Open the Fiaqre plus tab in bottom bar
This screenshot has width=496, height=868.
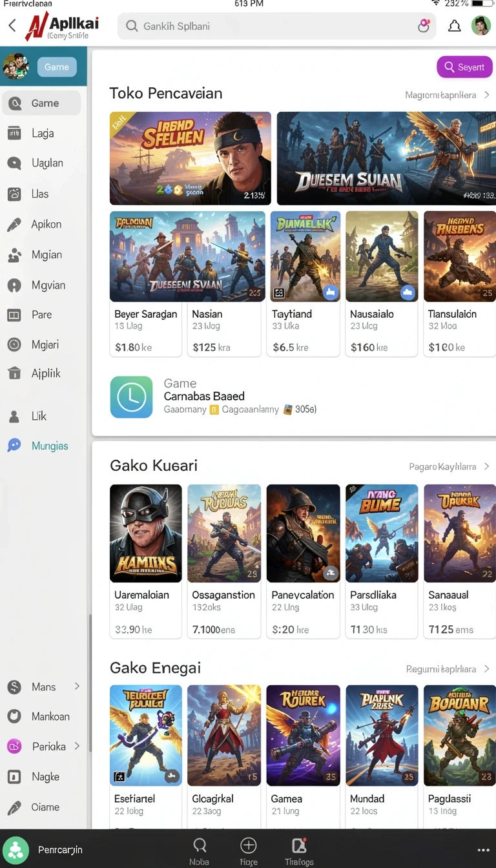(249, 851)
